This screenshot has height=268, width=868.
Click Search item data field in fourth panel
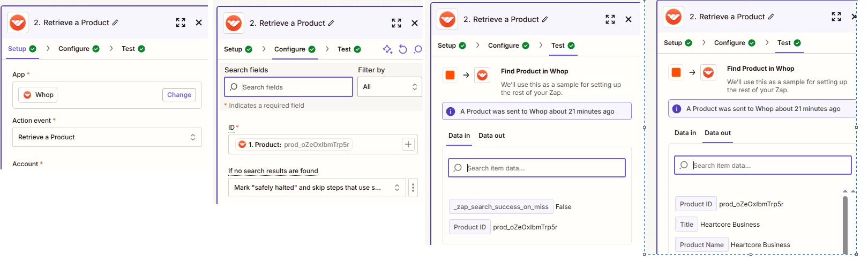[x=763, y=165]
